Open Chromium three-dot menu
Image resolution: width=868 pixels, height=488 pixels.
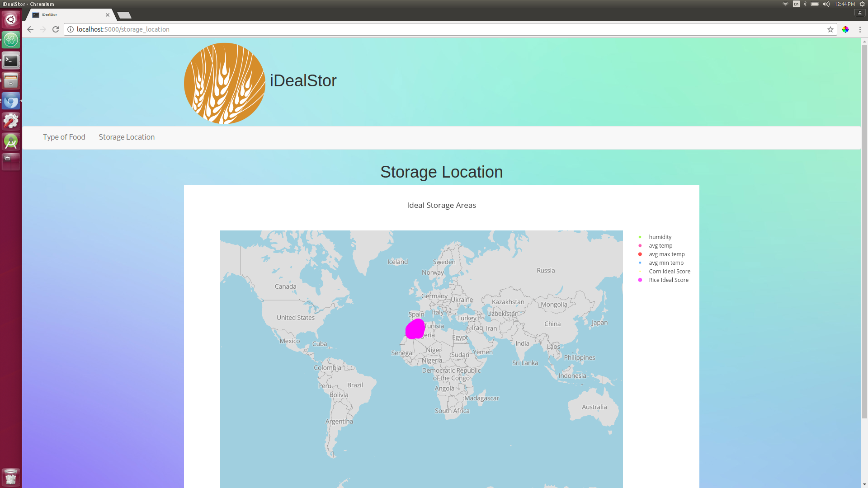(860, 29)
